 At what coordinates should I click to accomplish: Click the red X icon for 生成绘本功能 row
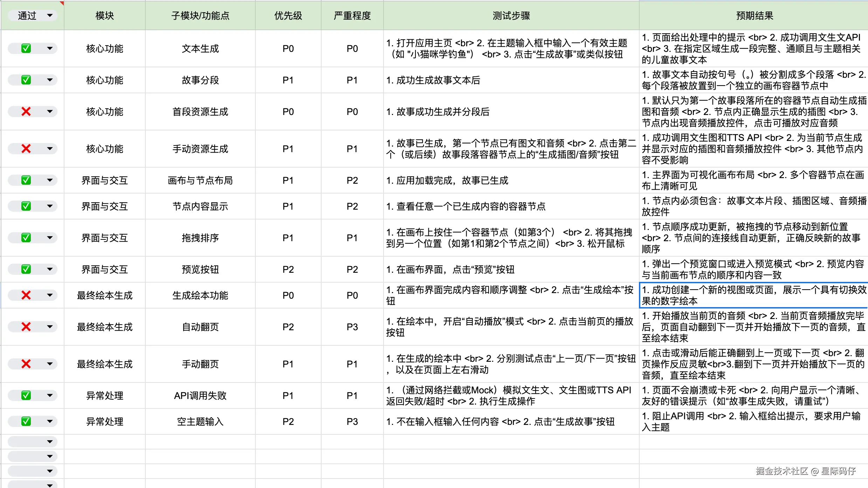(x=26, y=295)
